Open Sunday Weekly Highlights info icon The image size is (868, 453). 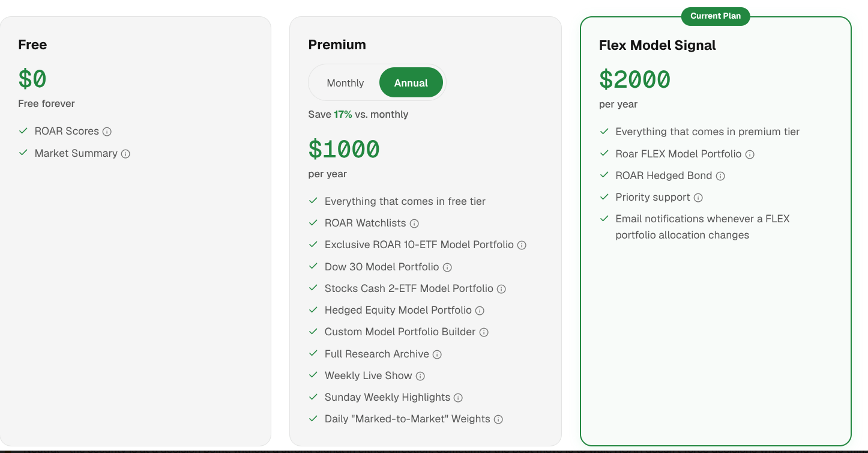[458, 398]
